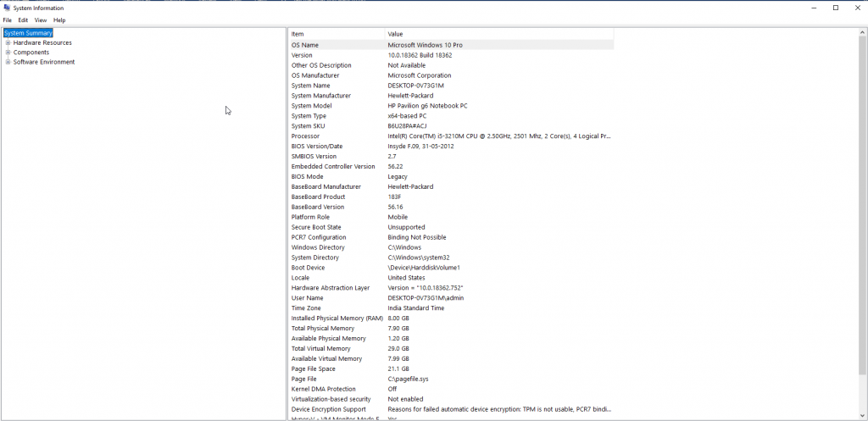The image size is (868, 421).
Task: Select the Total Virtual Memory row
Action: (451, 348)
